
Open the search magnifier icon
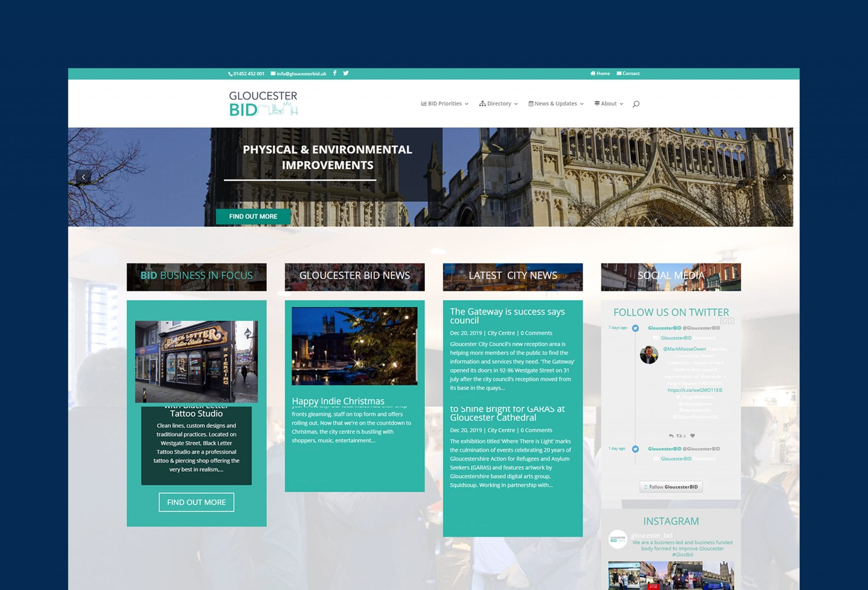click(x=636, y=104)
